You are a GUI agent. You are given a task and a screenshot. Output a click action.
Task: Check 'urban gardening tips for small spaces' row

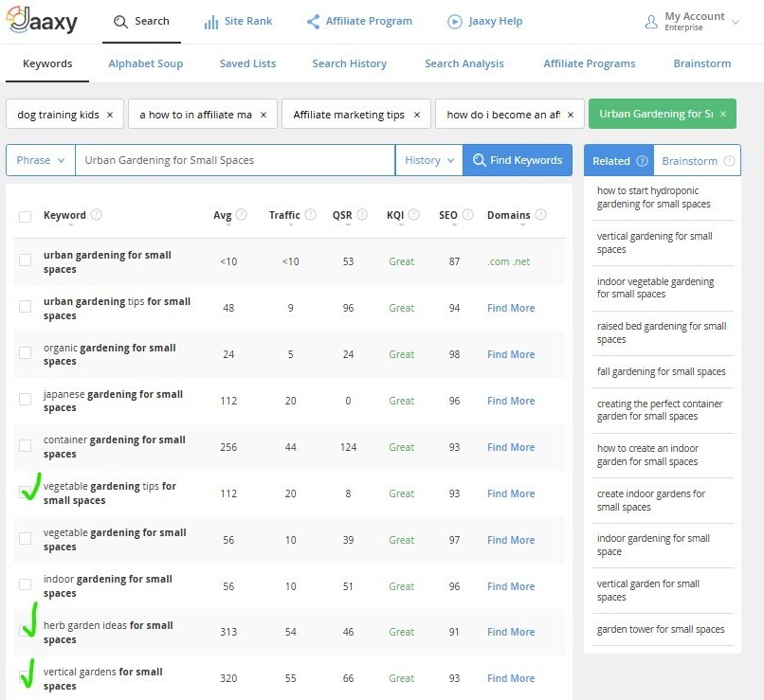pyautogui.click(x=25, y=306)
